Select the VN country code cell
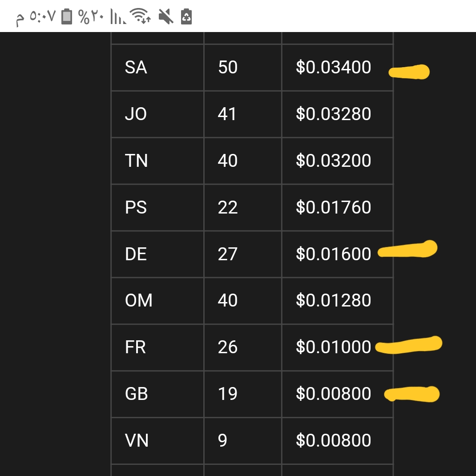This screenshot has width=476, height=476. tap(137, 441)
